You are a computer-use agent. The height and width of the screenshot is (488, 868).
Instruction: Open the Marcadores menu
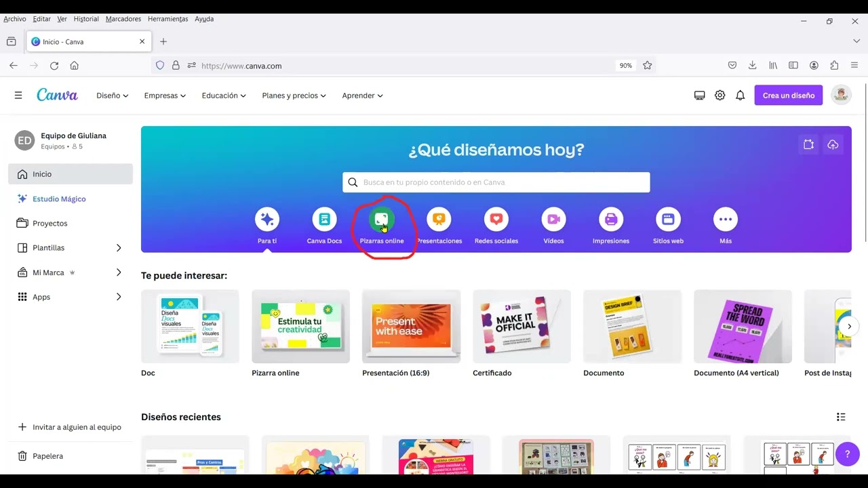click(123, 19)
